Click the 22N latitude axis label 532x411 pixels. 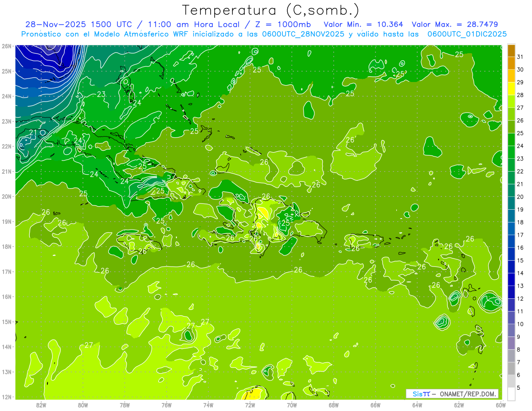tap(7, 146)
